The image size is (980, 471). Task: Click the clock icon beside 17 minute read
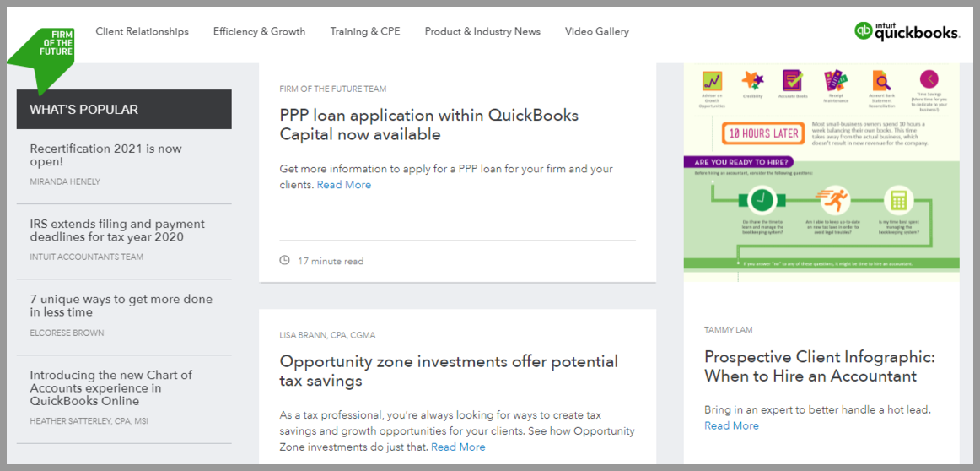[285, 260]
